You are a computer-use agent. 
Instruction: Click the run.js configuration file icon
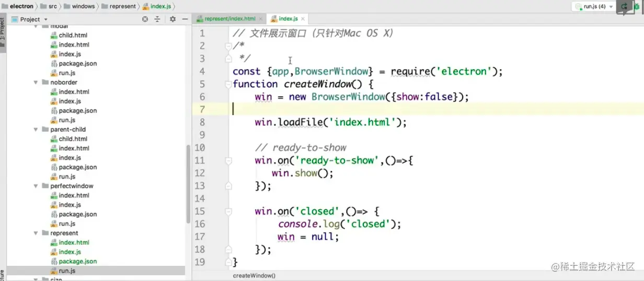578,6
